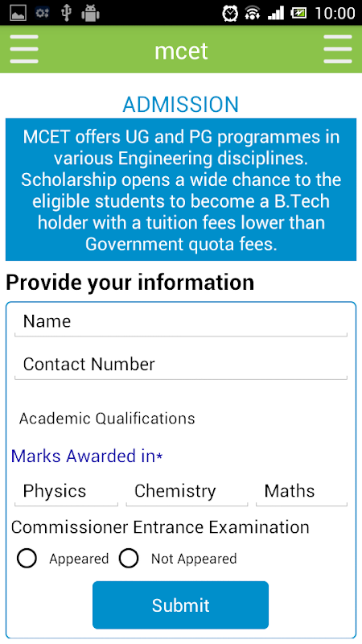This screenshot has width=362, height=644.
Task: Tap the USB connection notification icon
Action: pyautogui.click(x=66, y=13)
